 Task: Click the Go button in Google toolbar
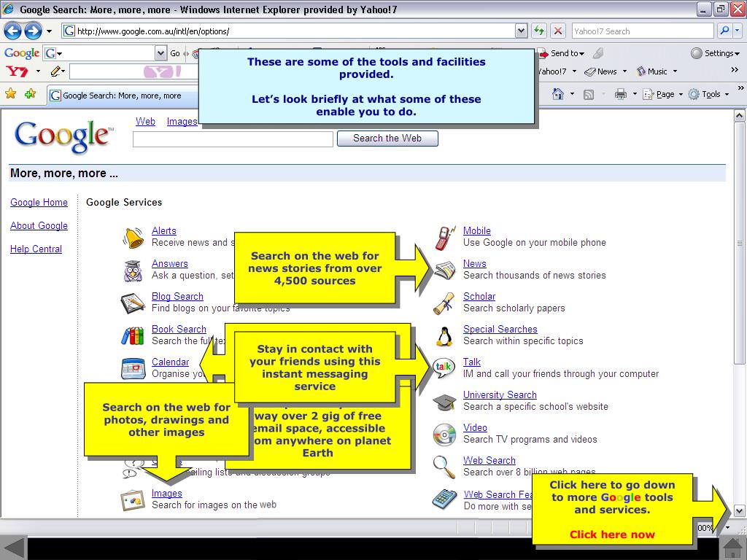[175, 53]
